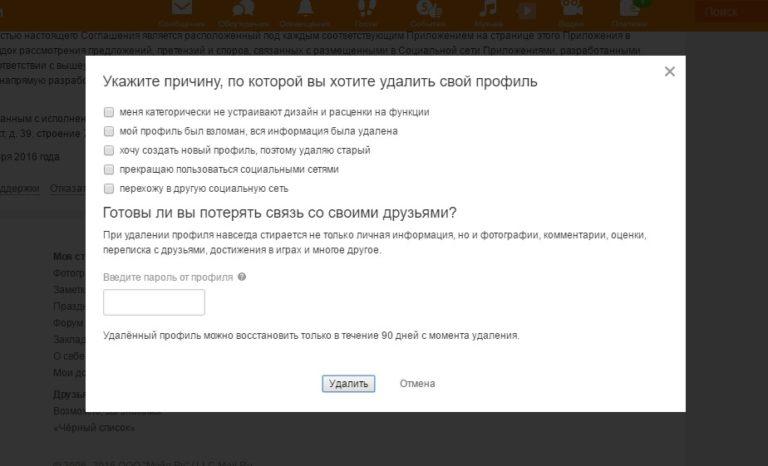Open the Сообщения (messages) envelope icon
768x466 pixels.
pyautogui.click(x=182, y=9)
